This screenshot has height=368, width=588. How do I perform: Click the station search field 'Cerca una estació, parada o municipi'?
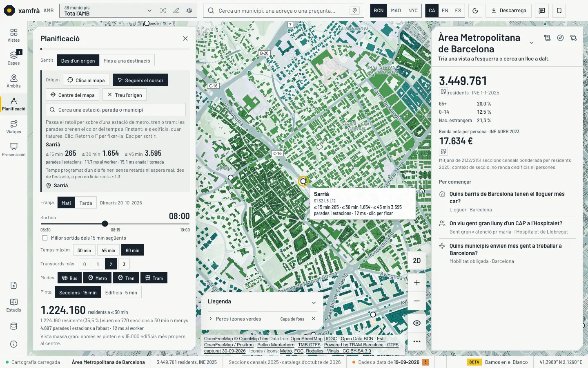tap(116, 110)
